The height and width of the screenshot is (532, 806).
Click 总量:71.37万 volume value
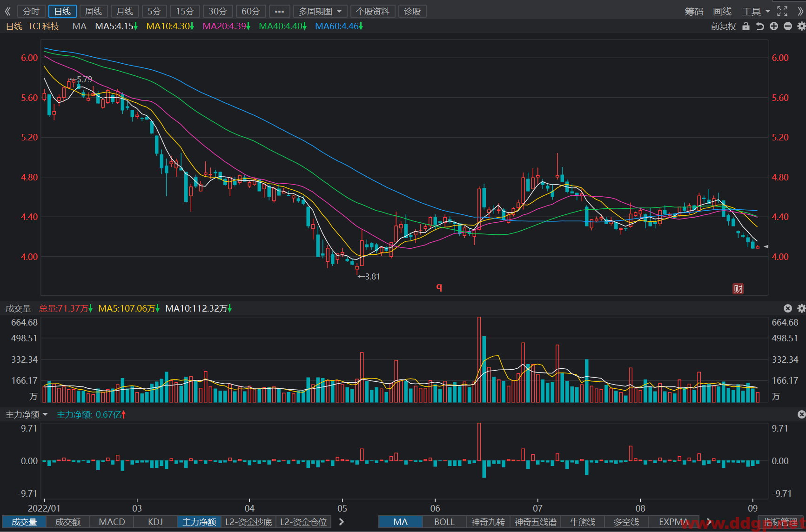point(66,308)
